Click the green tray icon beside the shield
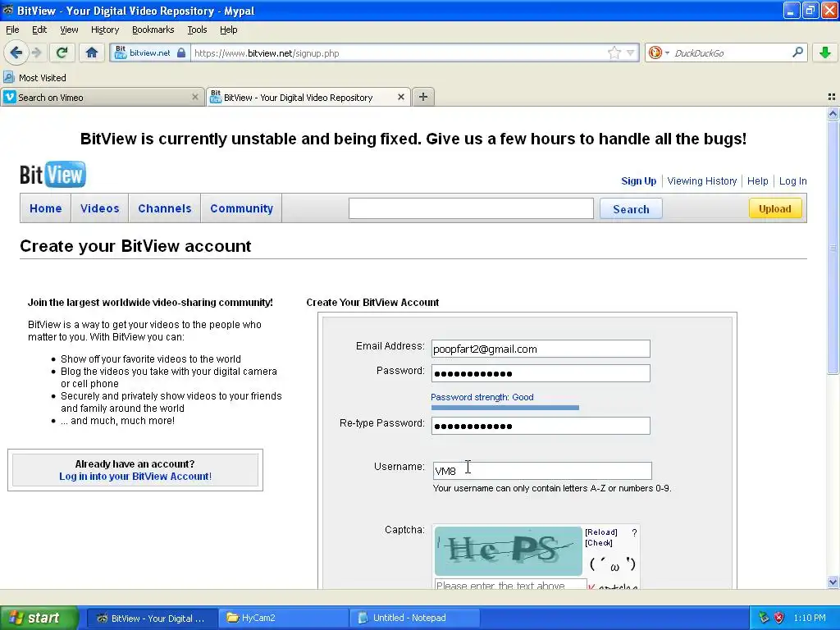 (x=764, y=618)
